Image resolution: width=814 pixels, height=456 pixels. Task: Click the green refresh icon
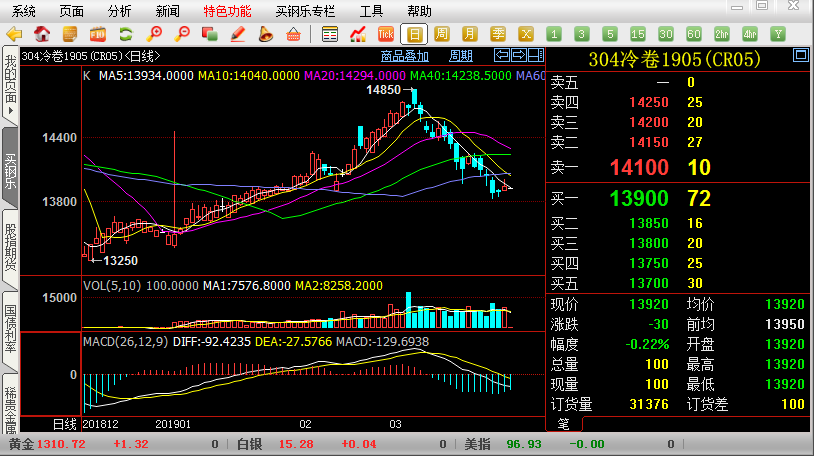[x=126, y=34]
